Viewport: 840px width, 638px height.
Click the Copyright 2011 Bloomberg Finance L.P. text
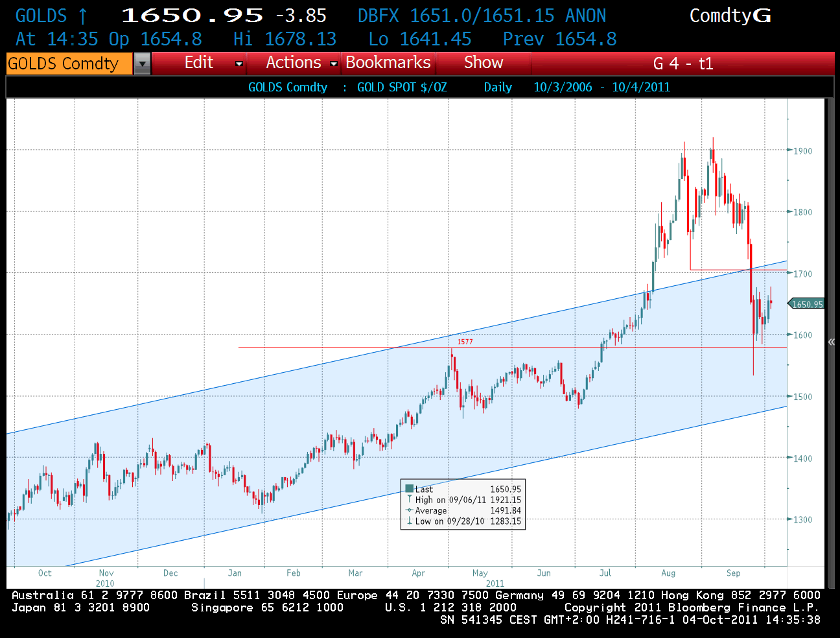pyautogui.click(x=692, y=608)
